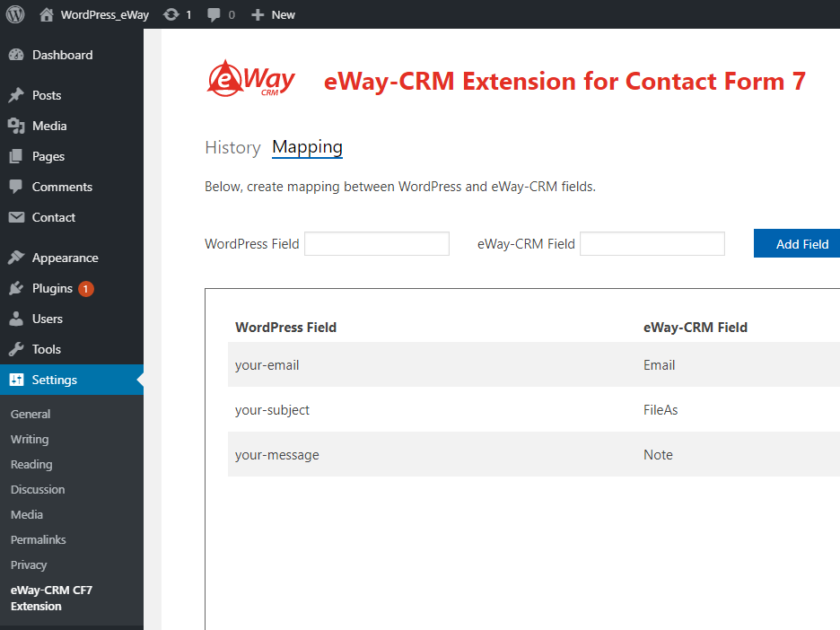
Task: Click the Tools wrench icon
Action: (16, 349)
